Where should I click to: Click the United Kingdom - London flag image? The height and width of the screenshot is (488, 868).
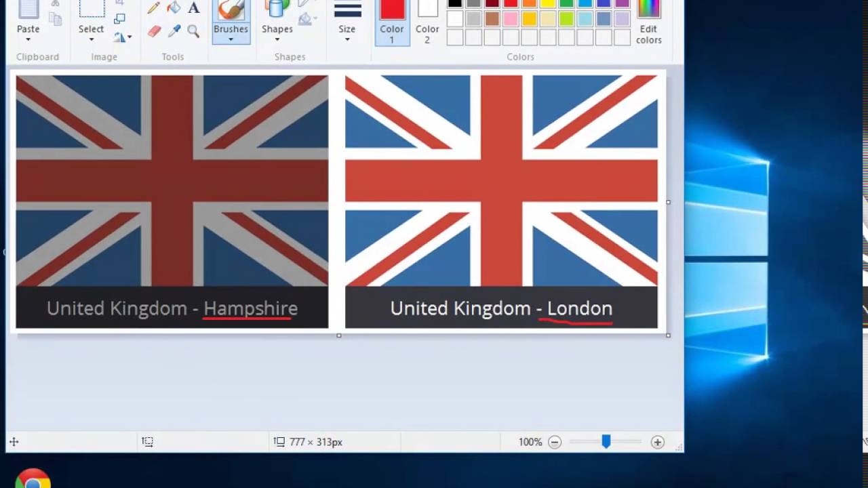[501, 180]
